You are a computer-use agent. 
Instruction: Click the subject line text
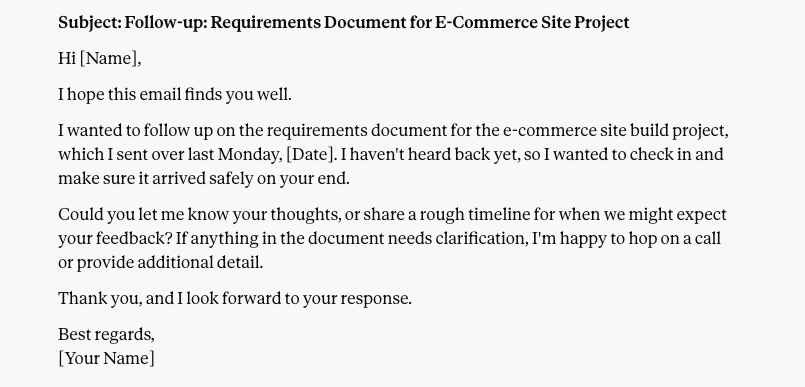click(x=343, y=23)
